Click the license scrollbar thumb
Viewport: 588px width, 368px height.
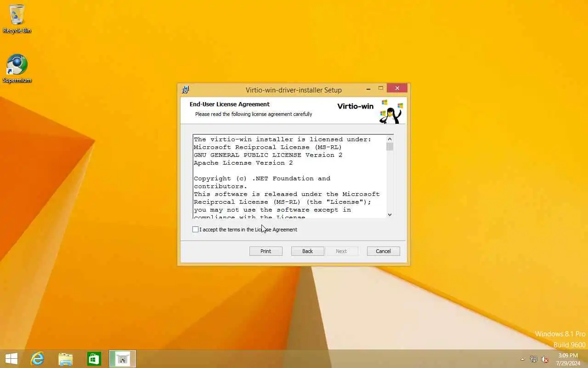tap(390, 147)
